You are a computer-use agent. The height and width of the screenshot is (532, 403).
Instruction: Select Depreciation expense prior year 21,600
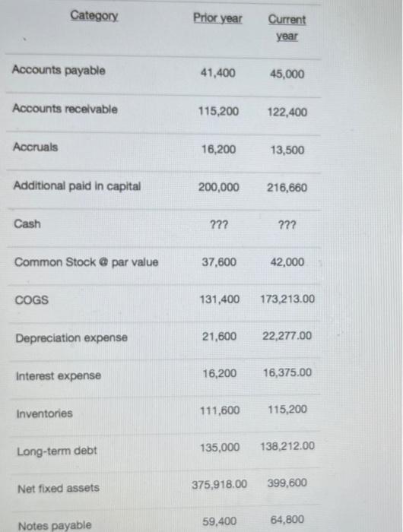pyautogui.click(x=219, y=337)
